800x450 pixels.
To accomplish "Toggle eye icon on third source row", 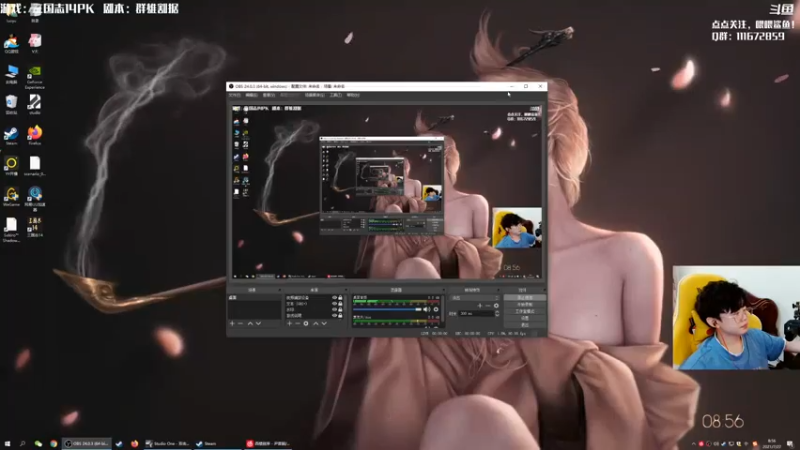I will click(335, 310).
